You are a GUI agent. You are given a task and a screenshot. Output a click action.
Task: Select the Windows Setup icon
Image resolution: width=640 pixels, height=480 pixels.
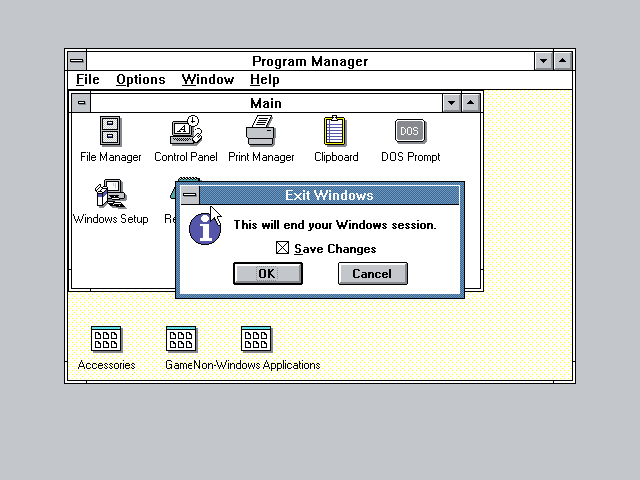click(111, 193)
